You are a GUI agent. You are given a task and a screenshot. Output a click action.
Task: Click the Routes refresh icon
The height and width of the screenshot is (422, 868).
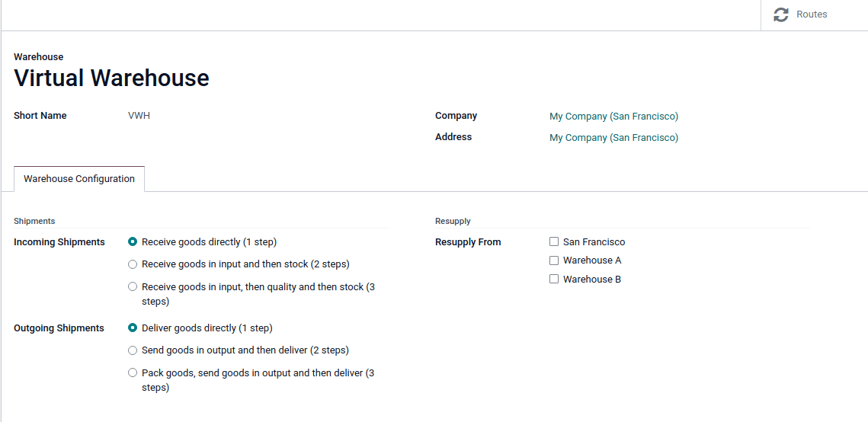pyautogui.click(x=780, y=14)
